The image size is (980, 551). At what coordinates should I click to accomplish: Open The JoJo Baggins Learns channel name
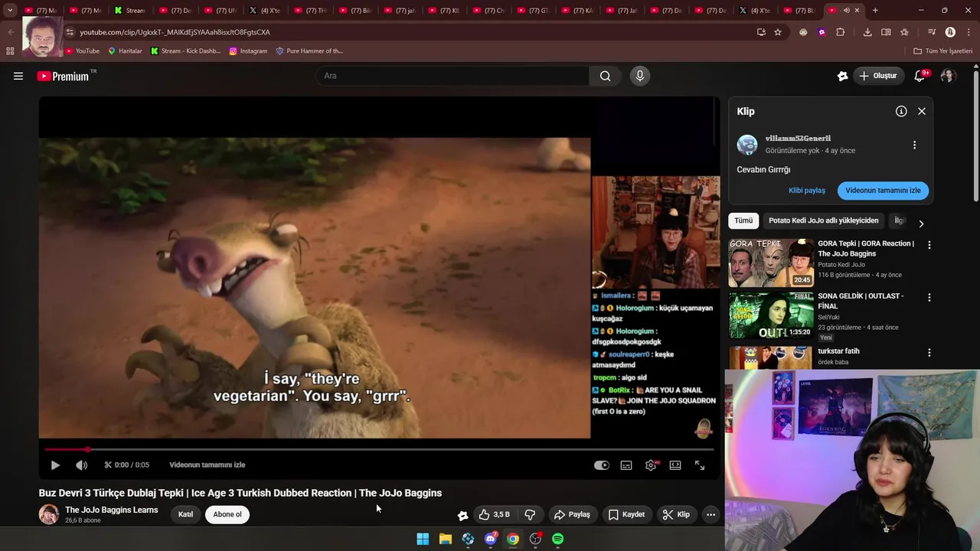click(x=112, y=510)
